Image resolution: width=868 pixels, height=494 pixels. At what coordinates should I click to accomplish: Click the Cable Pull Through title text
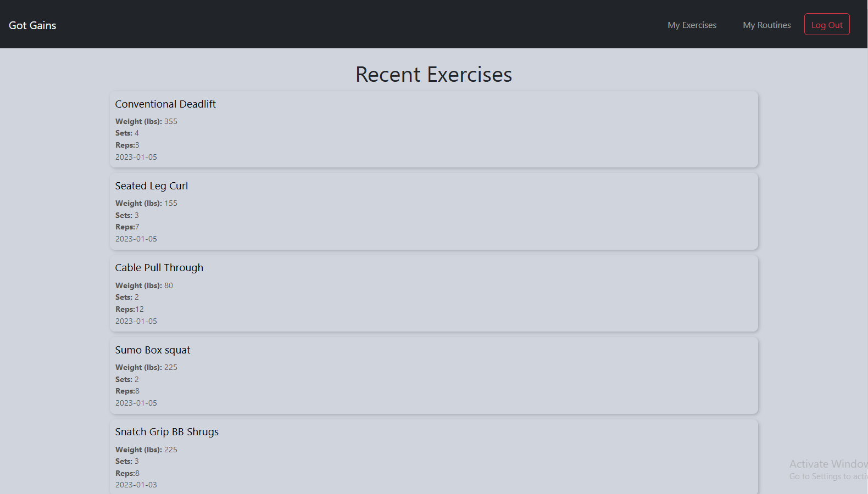coord(159,267)
